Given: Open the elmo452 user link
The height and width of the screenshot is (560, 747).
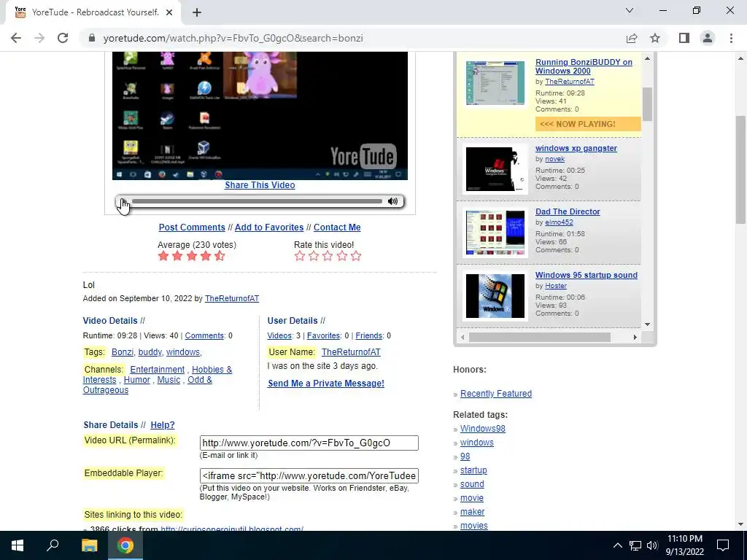Looking at the screenshot, I should coord(559,222).
